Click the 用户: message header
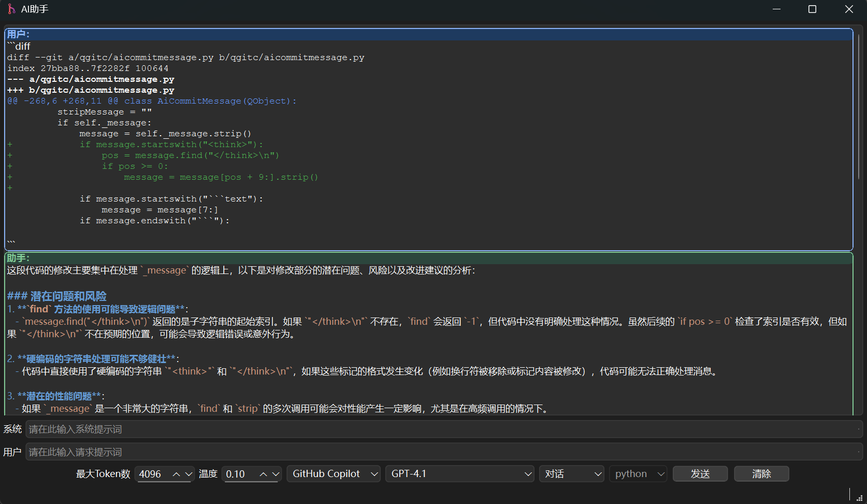The image size is (867, 504). (429, 34)
